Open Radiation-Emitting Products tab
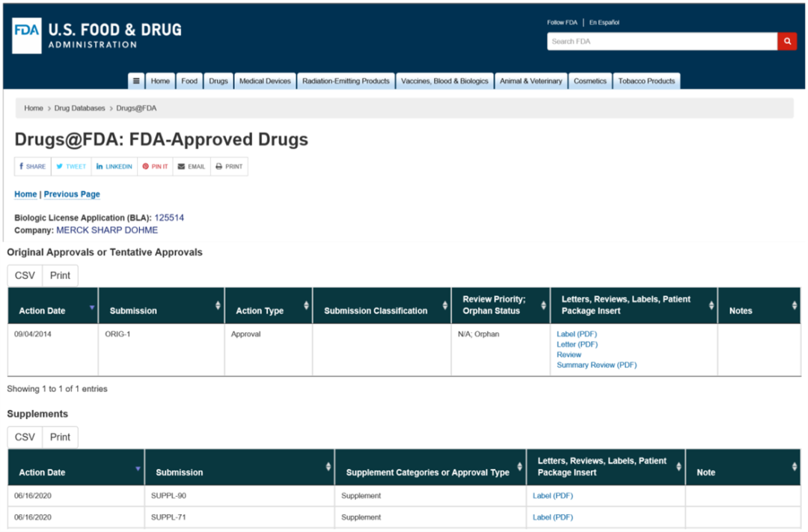The height and width of the screenshot is (532, 808). click(346, 81)
